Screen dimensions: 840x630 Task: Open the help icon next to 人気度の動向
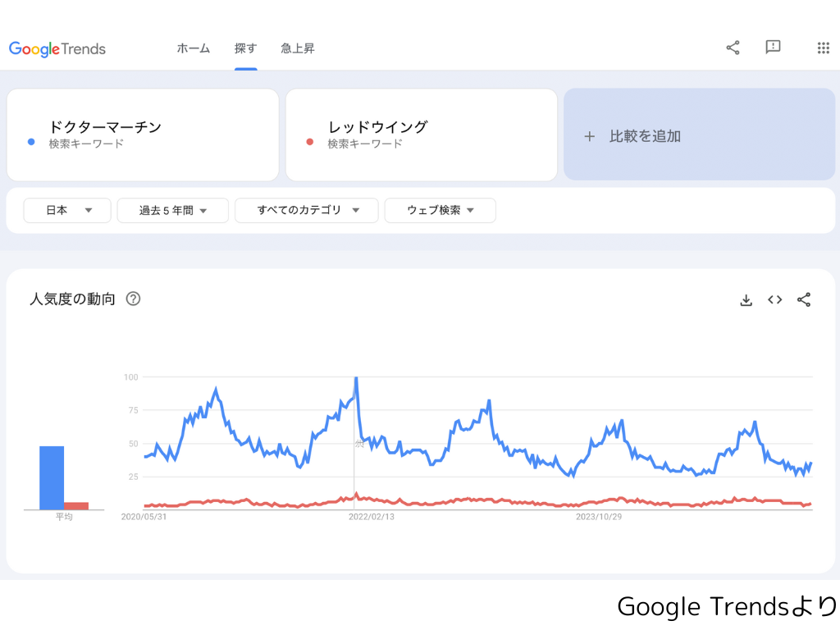[133, 299]
